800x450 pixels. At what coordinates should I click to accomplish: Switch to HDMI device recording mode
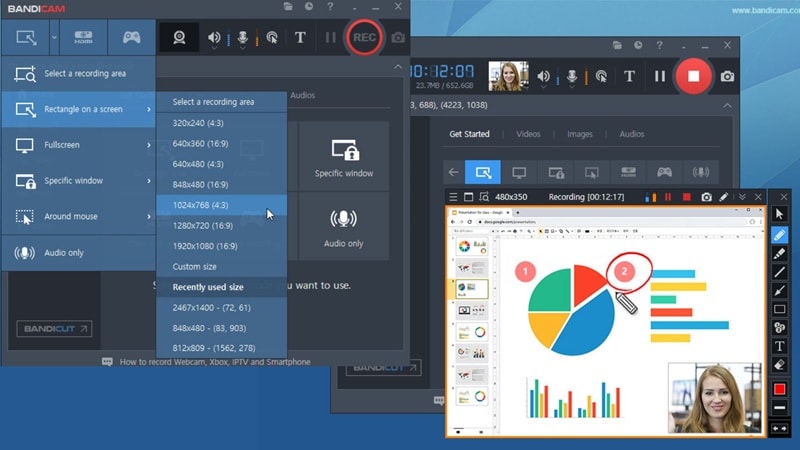coord(83,37)
